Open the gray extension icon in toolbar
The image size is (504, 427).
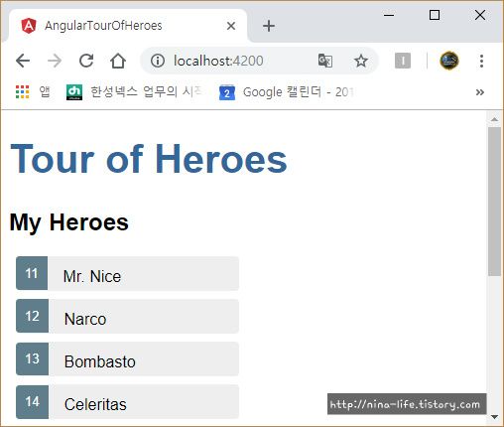click(403, 61)
